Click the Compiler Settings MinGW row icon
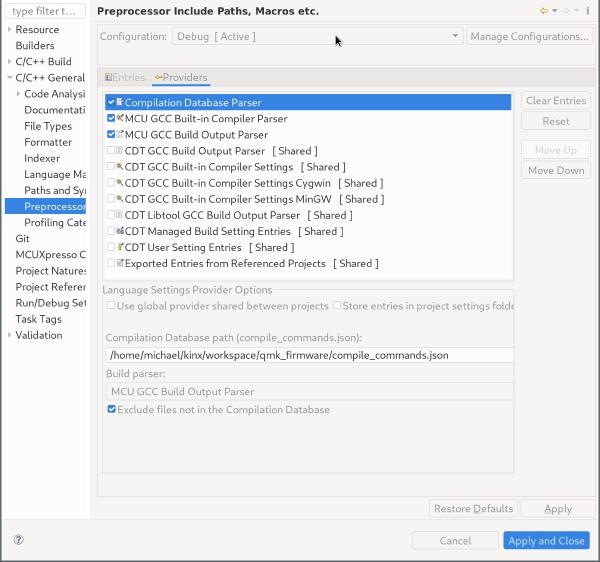 (x=119, y=198)
